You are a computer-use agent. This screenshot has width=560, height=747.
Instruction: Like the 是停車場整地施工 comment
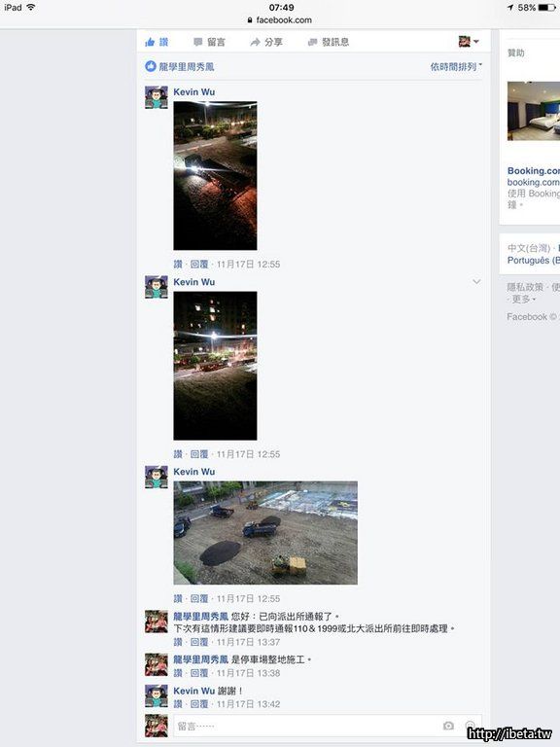[178, 673]
